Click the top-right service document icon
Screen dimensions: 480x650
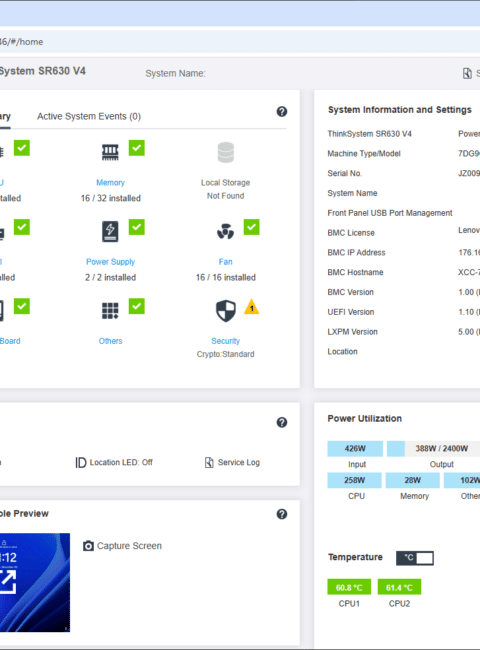click(x=467, y=73)
